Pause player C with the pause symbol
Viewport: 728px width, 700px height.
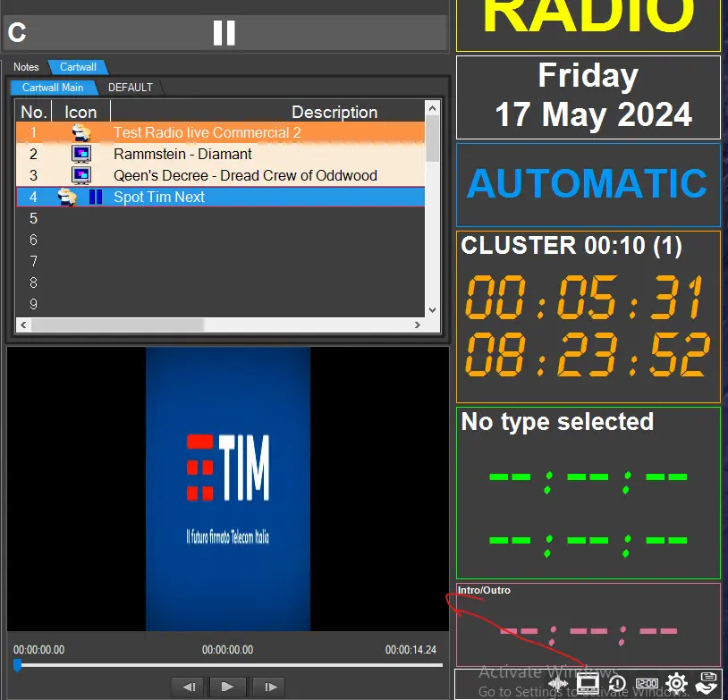coord(224,32)
